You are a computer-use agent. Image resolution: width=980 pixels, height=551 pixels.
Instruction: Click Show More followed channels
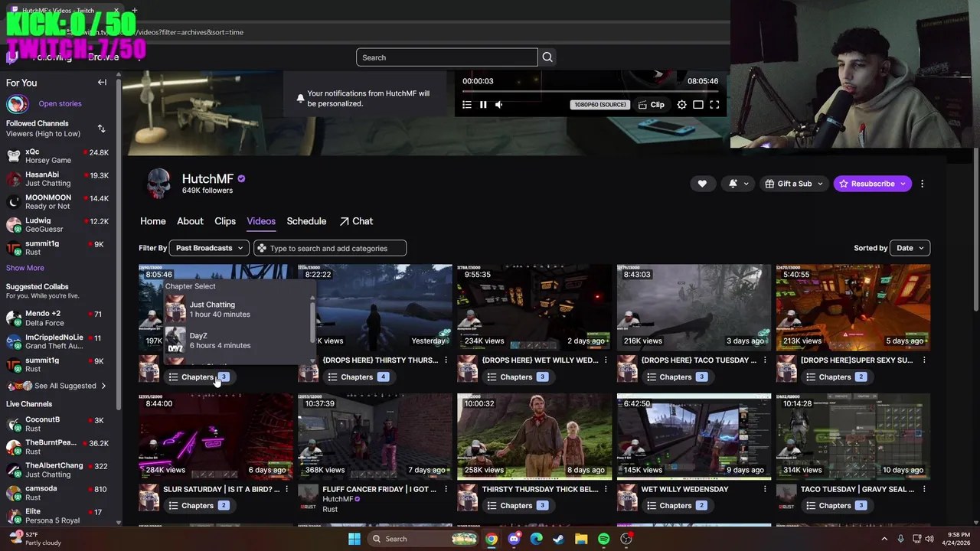25,268
